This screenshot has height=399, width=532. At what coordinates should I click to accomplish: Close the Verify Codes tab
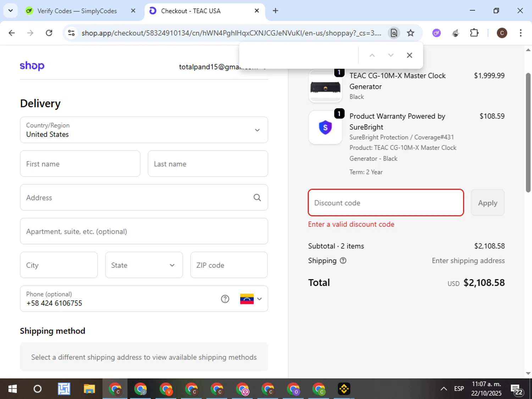click(133, 11)
